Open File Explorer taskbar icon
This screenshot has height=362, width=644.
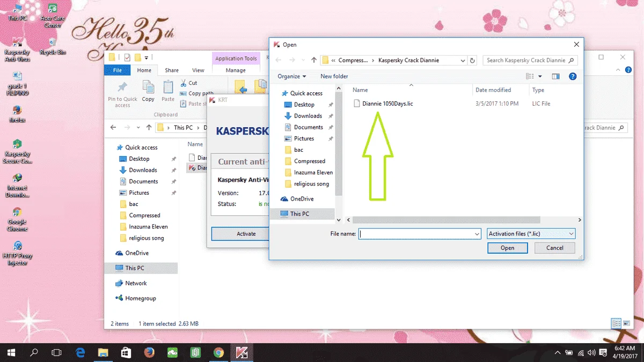click(x=104, y=352)
